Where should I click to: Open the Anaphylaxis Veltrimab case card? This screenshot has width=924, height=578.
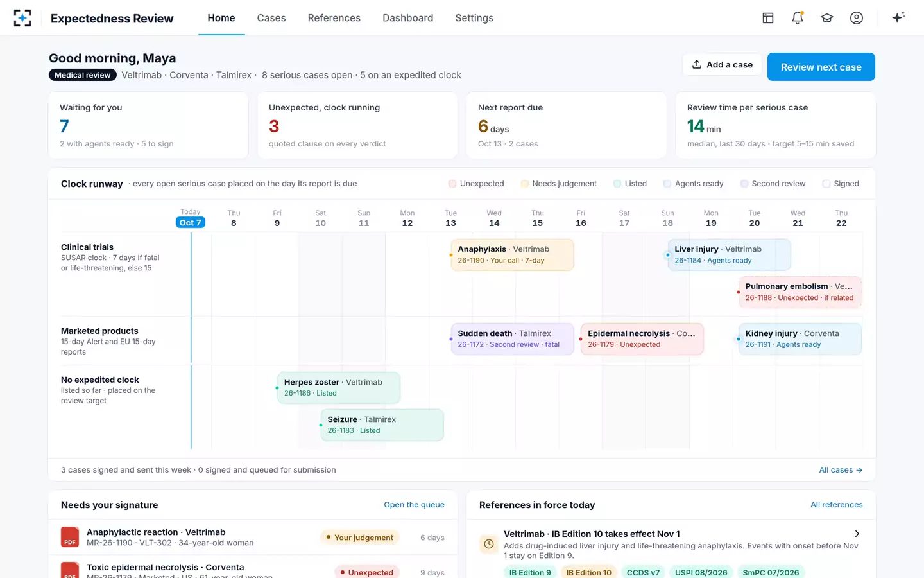(512, 254)
